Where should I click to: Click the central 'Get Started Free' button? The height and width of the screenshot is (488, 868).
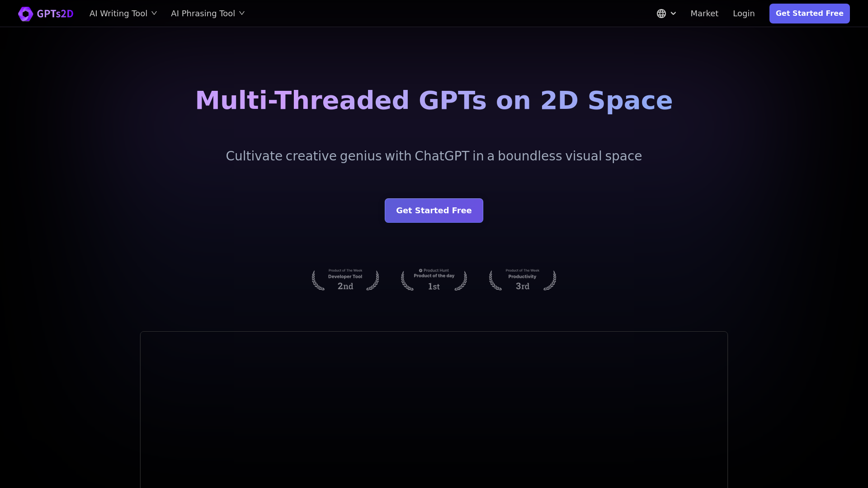[x=434, y=210]
